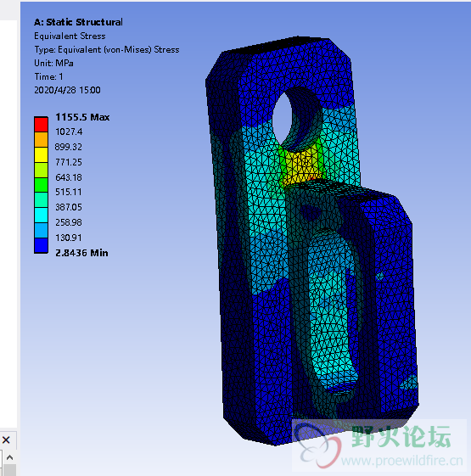
Task: Click the '1027.4' legend value
Action: (69, 132)
